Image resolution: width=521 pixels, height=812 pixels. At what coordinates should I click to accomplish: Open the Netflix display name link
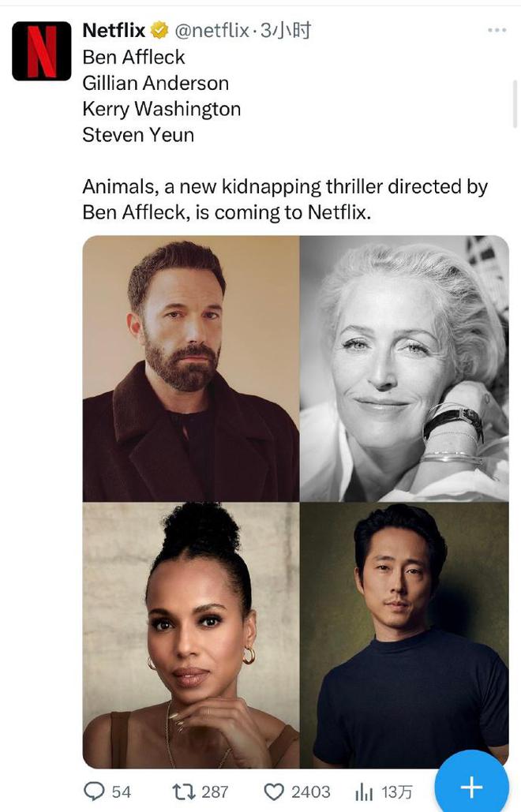point(114,31)
